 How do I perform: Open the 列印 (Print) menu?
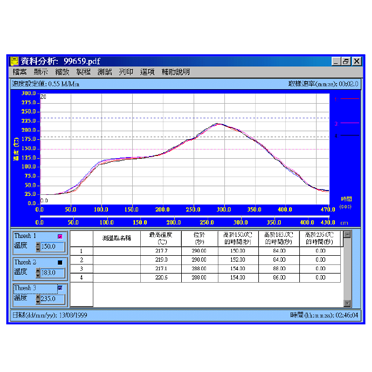pyautogui.click(x=126, y=72)
